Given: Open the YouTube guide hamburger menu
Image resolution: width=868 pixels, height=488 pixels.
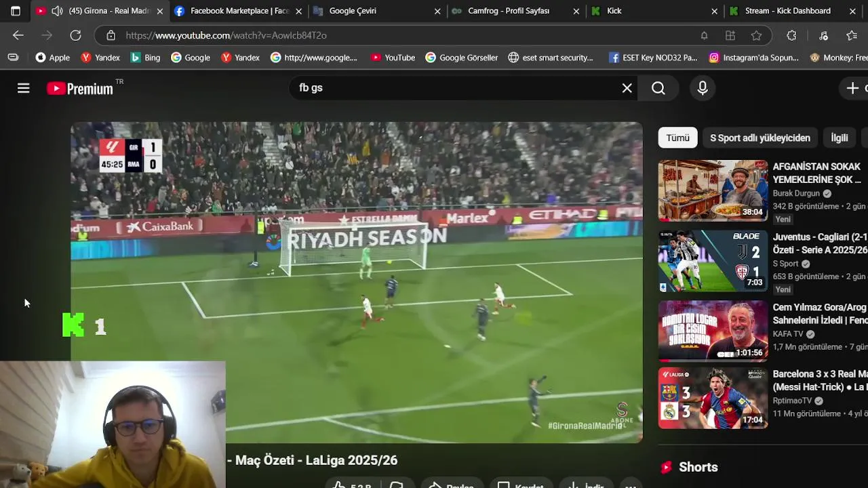Looking at the screenshot, I should (24, 88).
